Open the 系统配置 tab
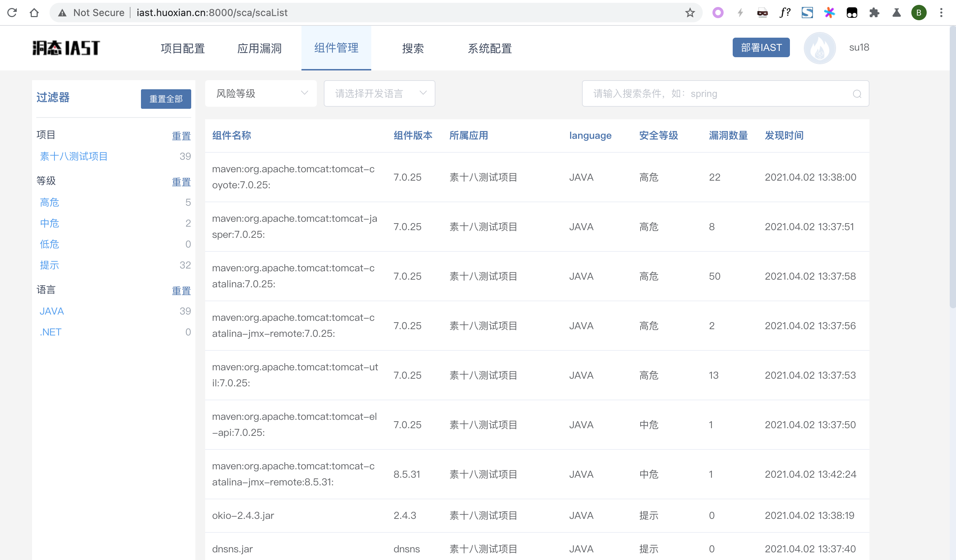The width and height of the screenshot is (956, 560). [x=490, y=48]
